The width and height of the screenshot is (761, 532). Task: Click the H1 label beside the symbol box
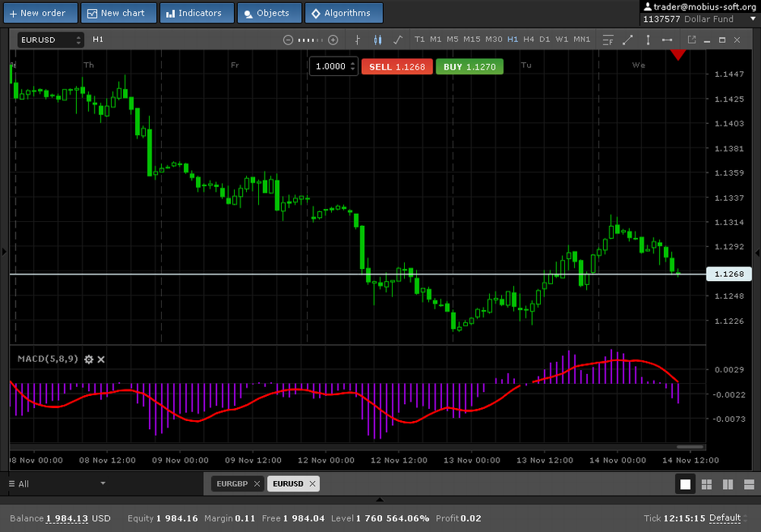tap(98, 40)
